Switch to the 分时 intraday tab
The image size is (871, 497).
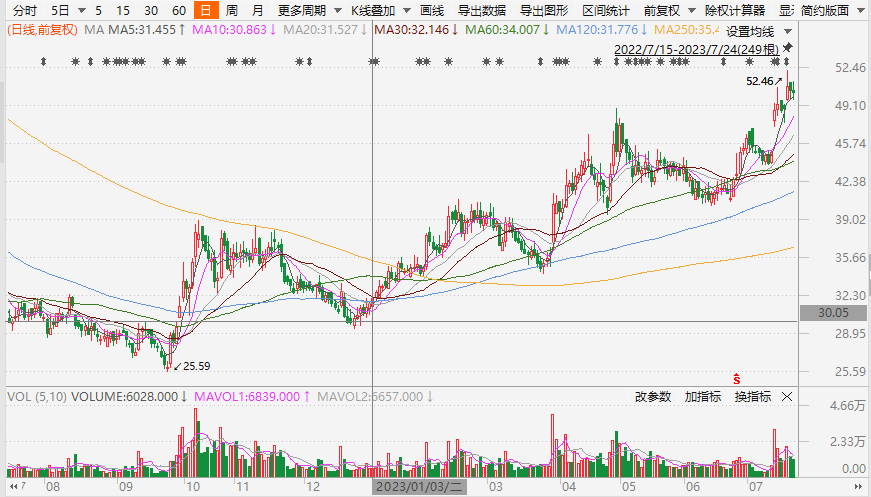pos(24,11)
